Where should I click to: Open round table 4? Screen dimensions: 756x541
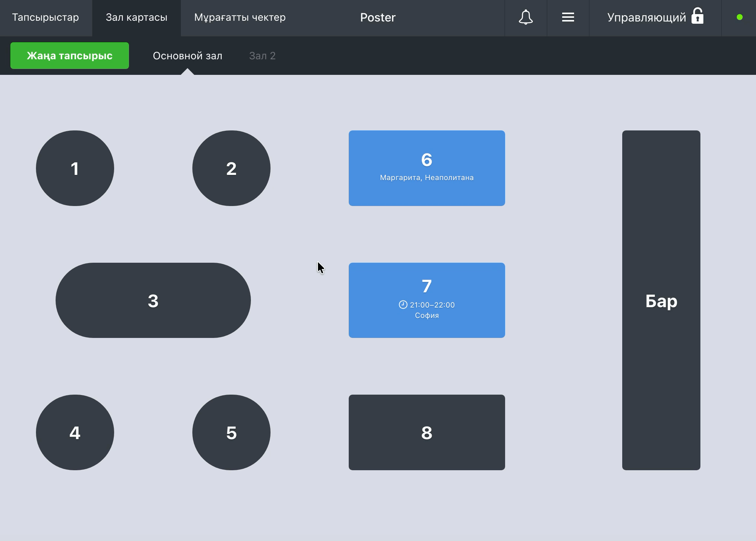tap(75, 432)
